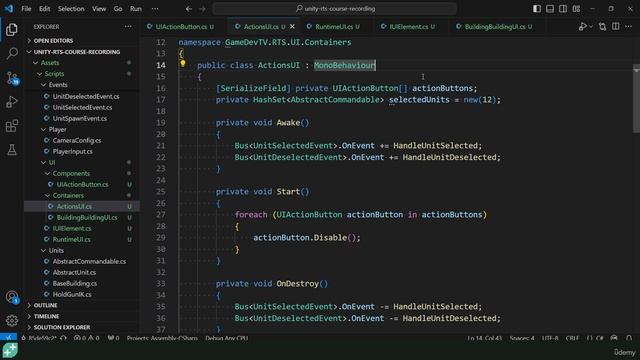
Task: Open editor More Actions ellipsis
Action: coord(629,27)
